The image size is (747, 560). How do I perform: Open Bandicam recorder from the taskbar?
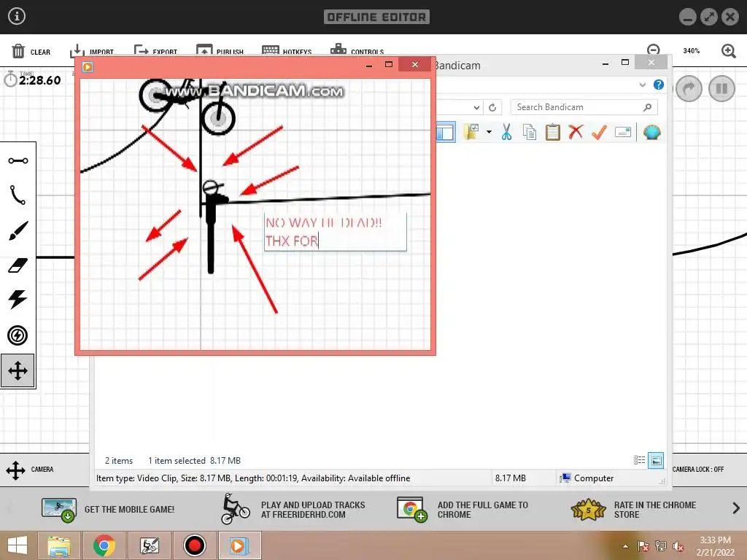(194, 545)
